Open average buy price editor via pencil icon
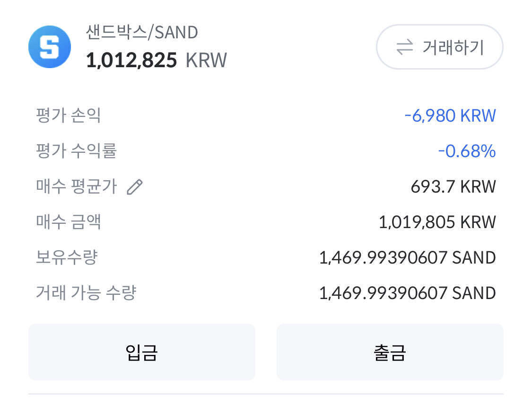Image resolution: width=532 pixels, height=406 pixels. [x=135, y=186]
